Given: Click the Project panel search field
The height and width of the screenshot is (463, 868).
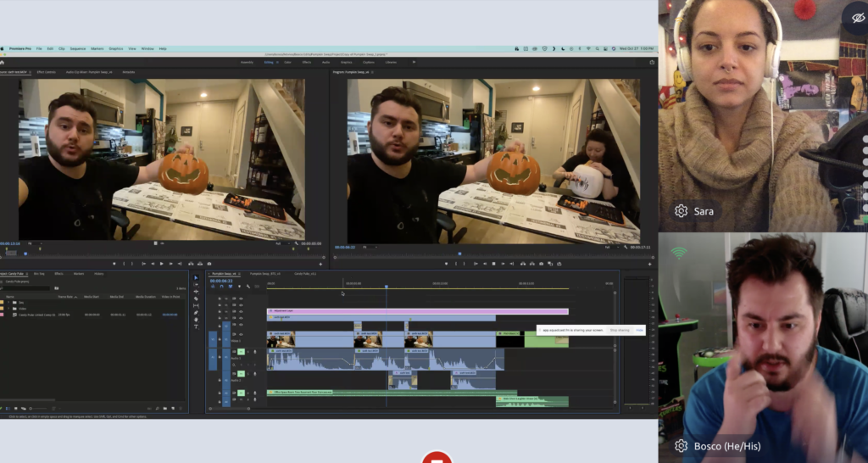Looking at the screenshot, I should click(25, 288).
